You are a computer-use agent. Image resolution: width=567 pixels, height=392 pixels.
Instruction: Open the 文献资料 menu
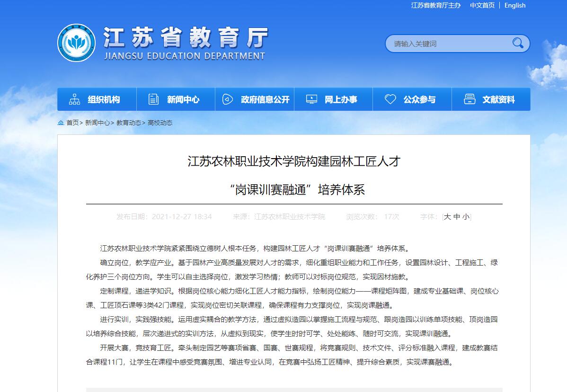point(491,99)
